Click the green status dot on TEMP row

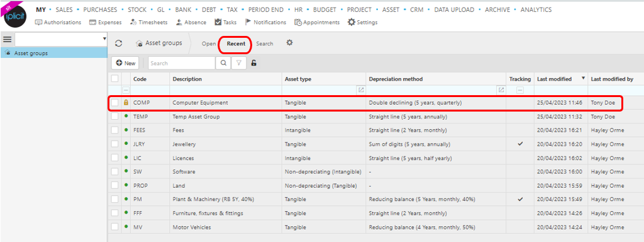(x=126, y=116)
